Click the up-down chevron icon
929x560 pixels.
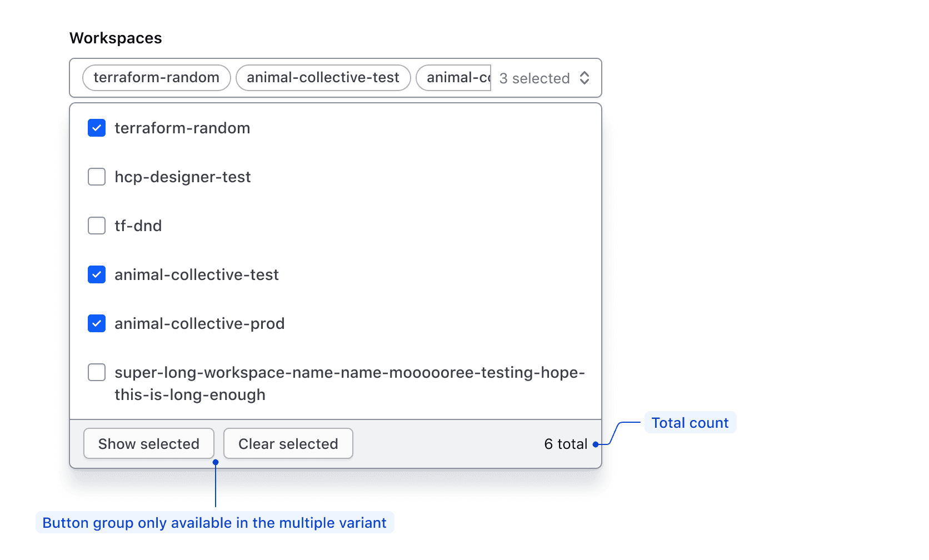click(585, 78)
